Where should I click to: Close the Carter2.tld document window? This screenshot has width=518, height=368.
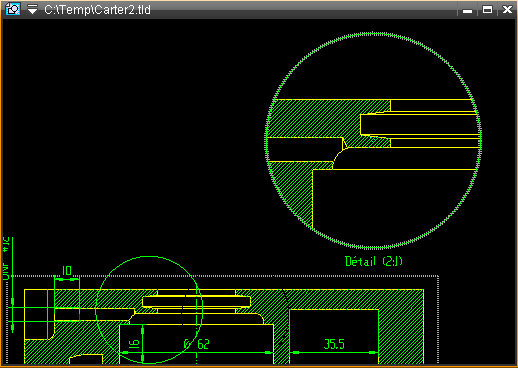(507, 10)
